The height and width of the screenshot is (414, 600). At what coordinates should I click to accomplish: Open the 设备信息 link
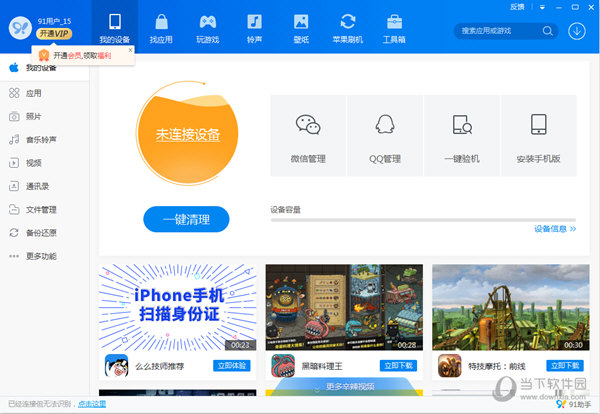(555, 229)
